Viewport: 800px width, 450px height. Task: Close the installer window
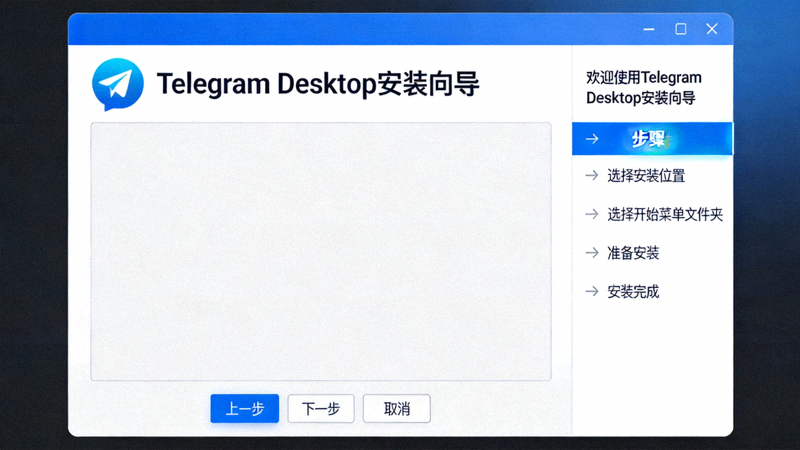point(712,29)
